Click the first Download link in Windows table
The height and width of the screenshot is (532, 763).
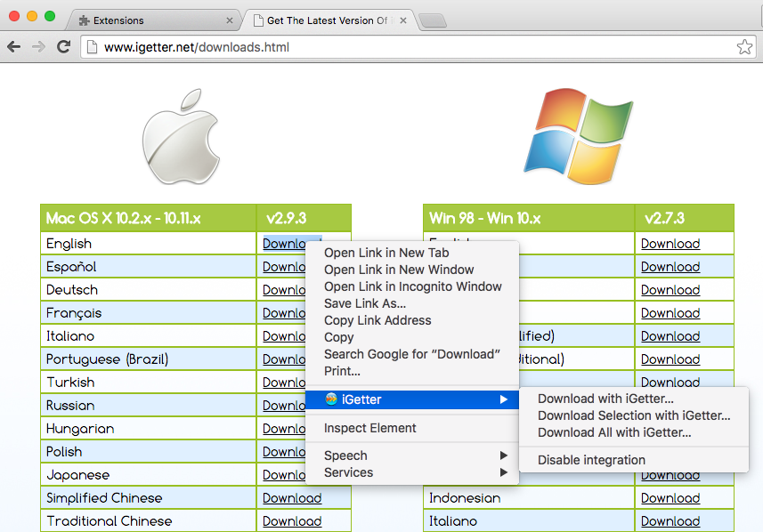point(670,244)
